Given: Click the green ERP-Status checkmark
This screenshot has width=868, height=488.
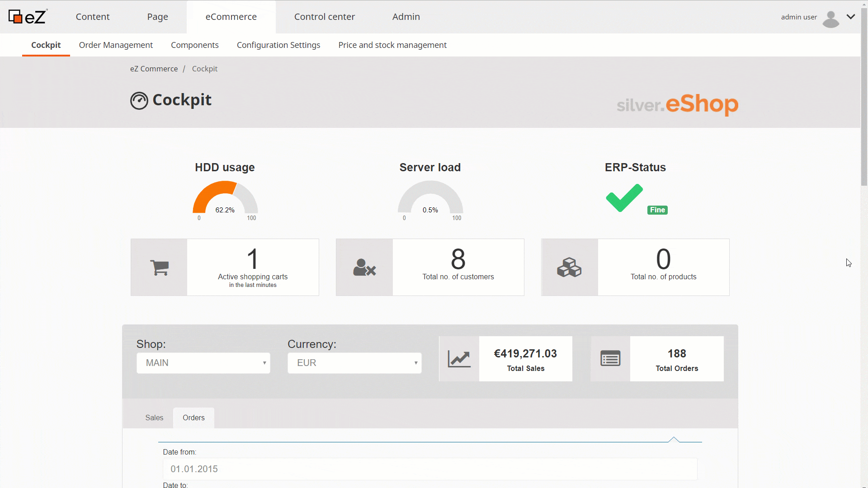Looking at the screenshot, I should click(624, 198).
